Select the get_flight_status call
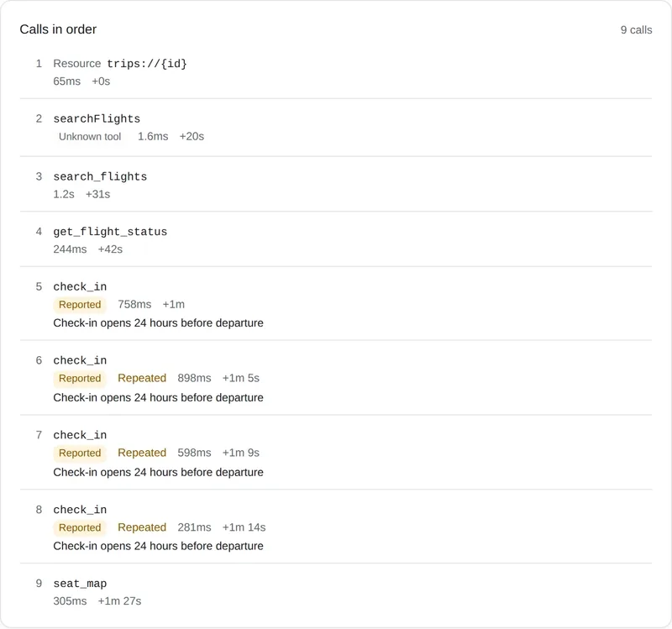Screen dimensions: 672x629 tap(335, 240)
